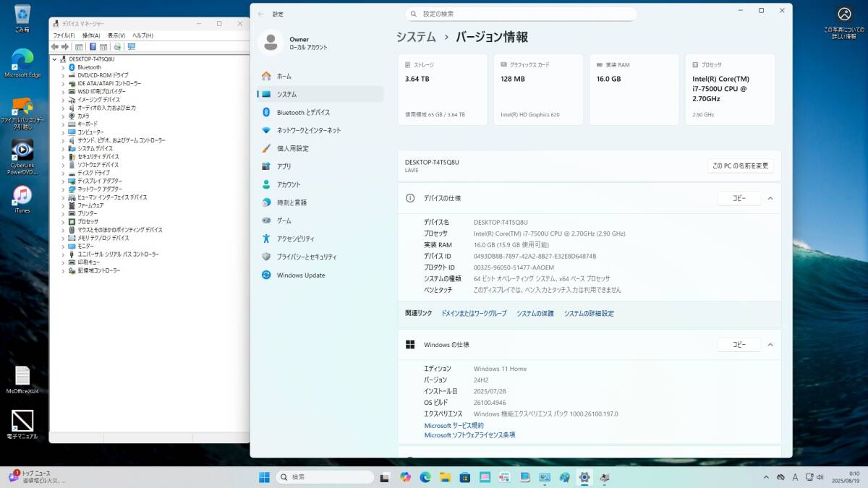This screenshot has width=868, height=488.
Task: Click the back arrow in Settings window
Action: [261, 14]
